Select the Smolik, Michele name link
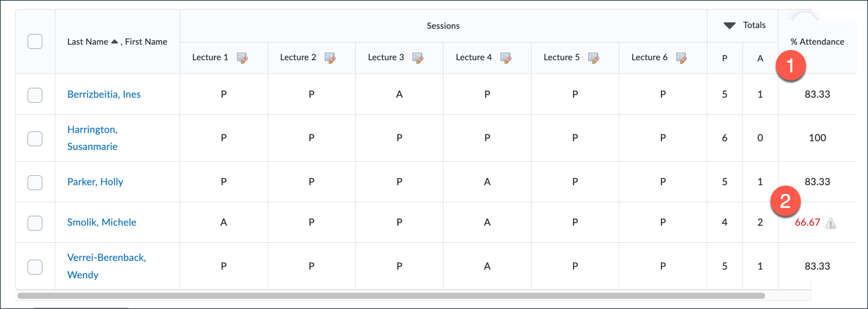 102,222
